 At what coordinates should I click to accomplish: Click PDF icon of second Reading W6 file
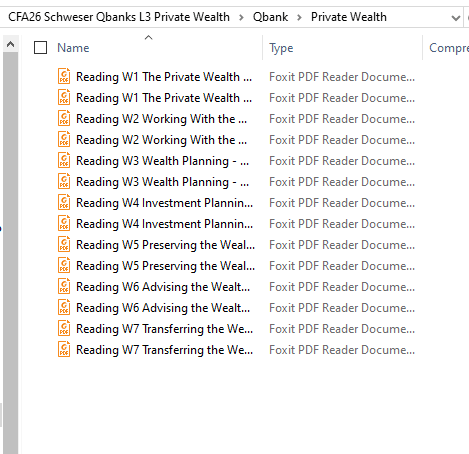[64, 307]
